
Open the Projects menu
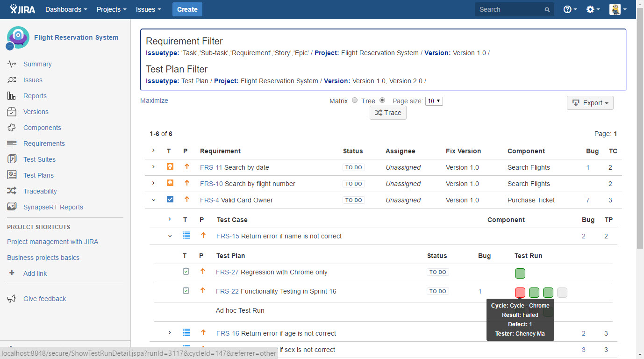111,9
